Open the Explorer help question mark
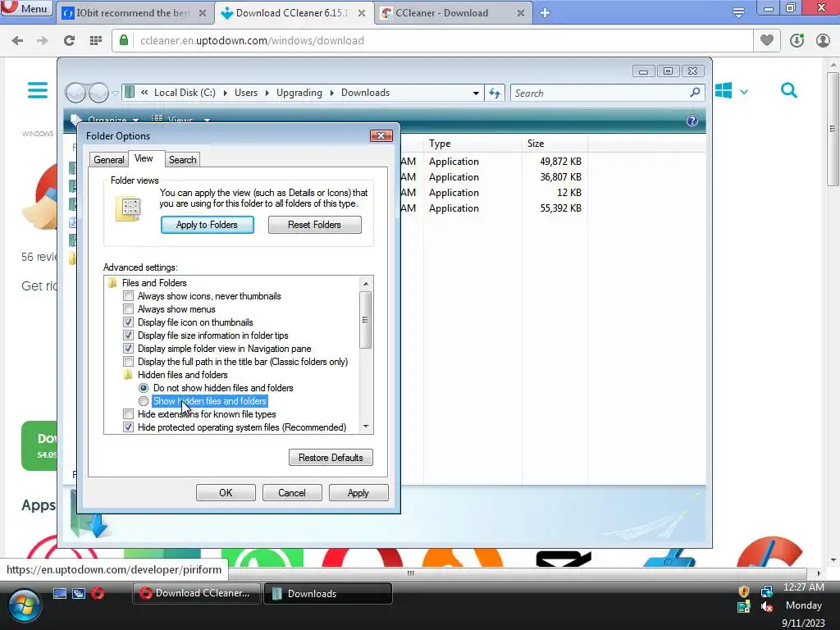Screen dimensions: 840x630 pos(692,121)
